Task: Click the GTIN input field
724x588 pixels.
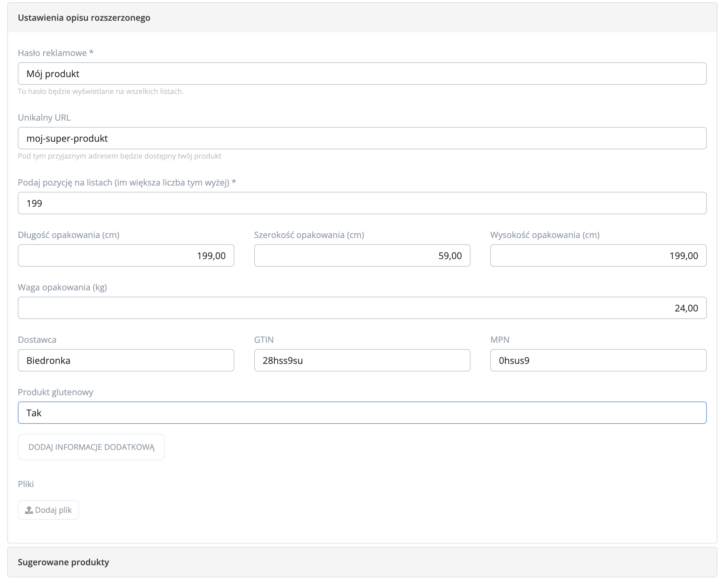Action: coord(362,360)
